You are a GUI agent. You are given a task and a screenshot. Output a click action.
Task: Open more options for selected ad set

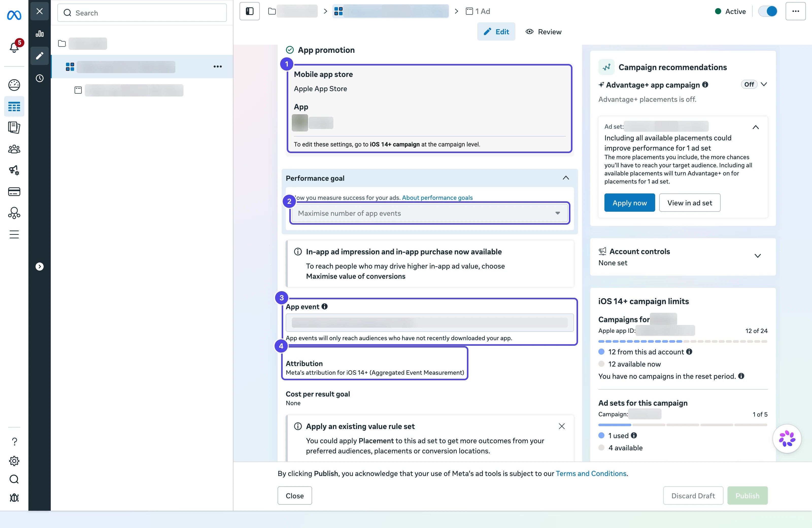tap(218, 67)
